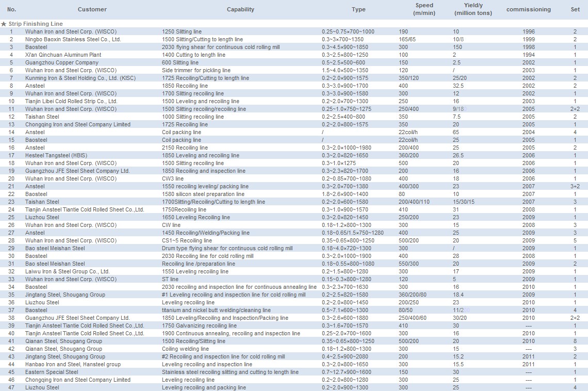This screenshot has width=588, height=391.
Task: Select Hanbao Iron and Steel, Hansteel group
Action: click(73, 364)
